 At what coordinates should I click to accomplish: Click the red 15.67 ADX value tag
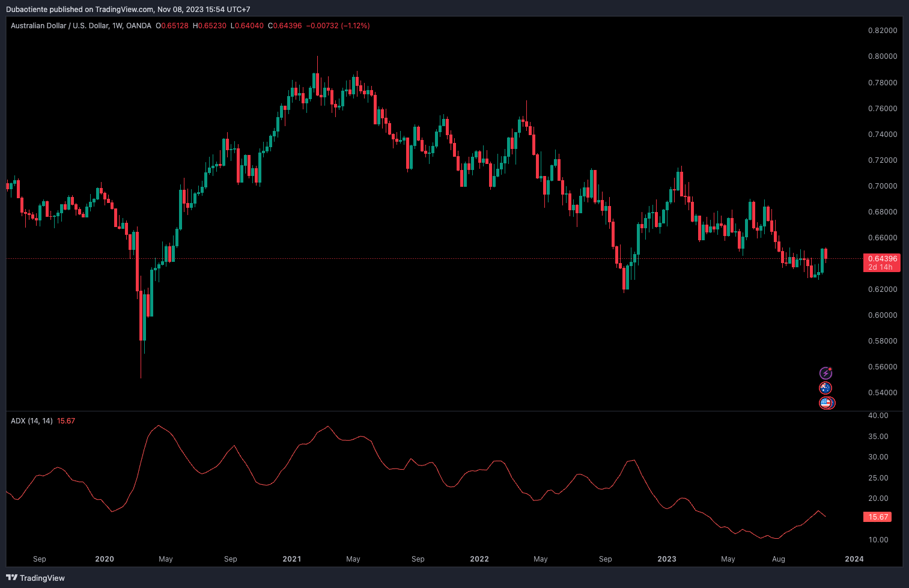point(878,517)
